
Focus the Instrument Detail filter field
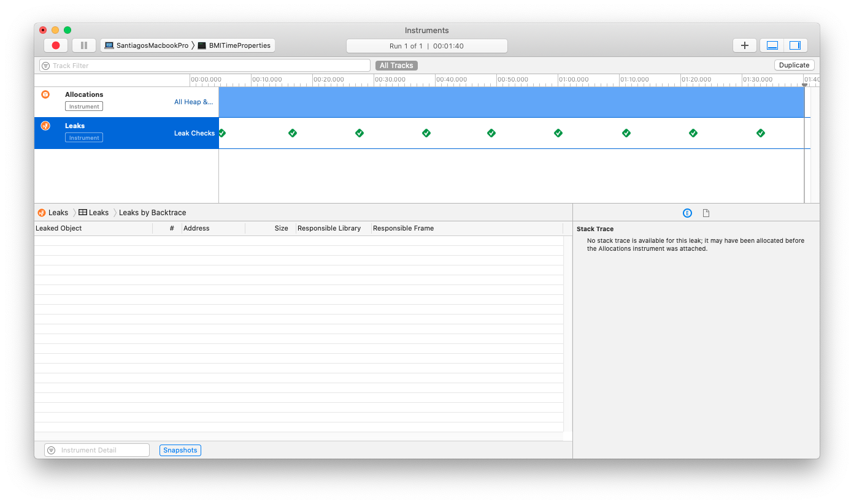(97, 450)
